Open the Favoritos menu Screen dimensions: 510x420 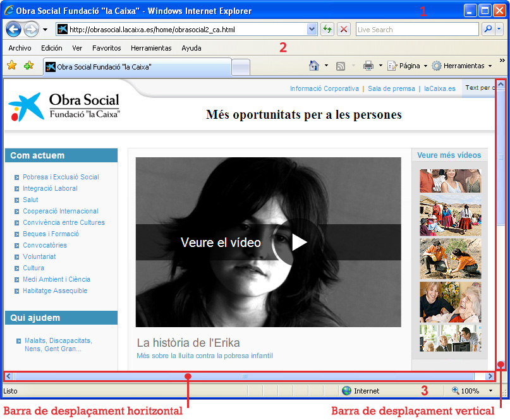point(106,48)
